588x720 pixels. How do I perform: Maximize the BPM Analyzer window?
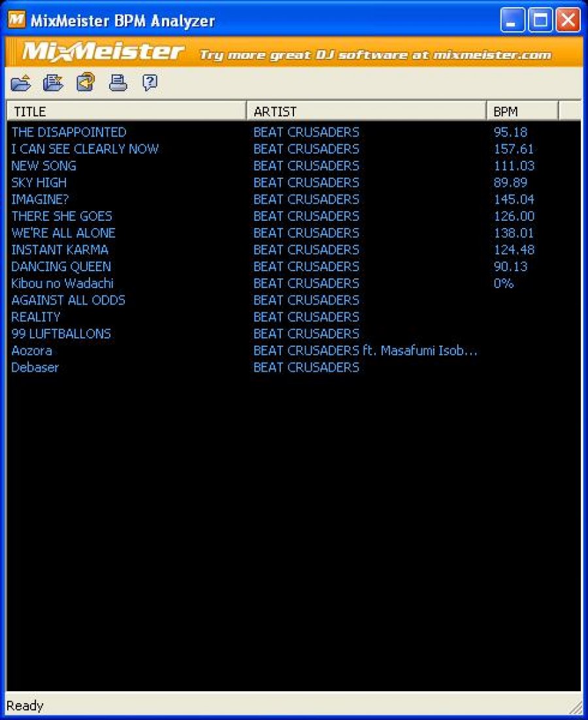coord(540,20)
